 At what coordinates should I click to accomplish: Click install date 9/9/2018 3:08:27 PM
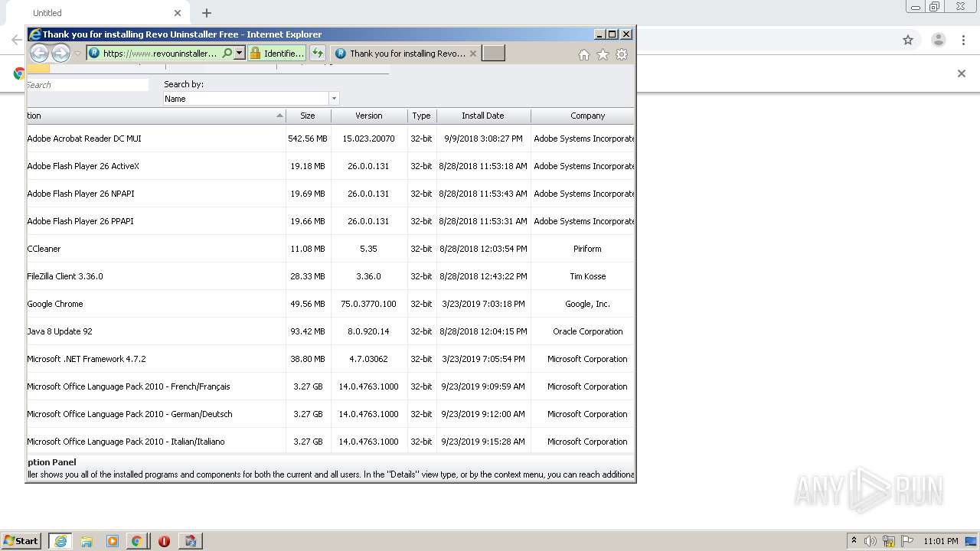tap(483, 139)
